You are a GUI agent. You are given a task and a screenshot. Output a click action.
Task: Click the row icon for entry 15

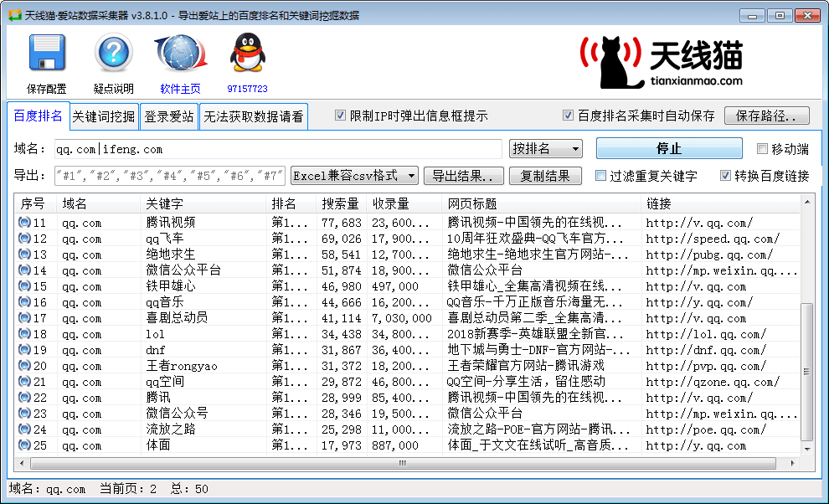pos(24,285)
